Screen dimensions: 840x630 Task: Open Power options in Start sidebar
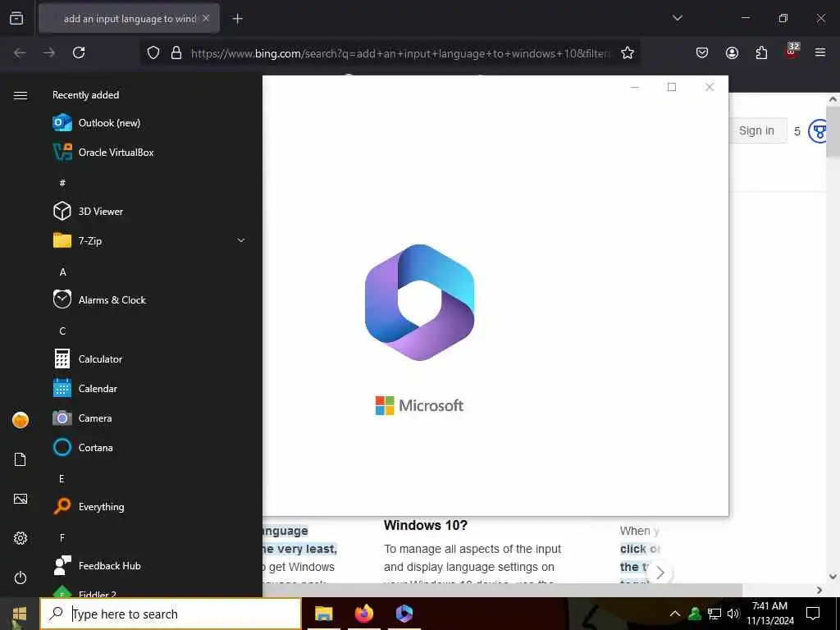(21, 577)
